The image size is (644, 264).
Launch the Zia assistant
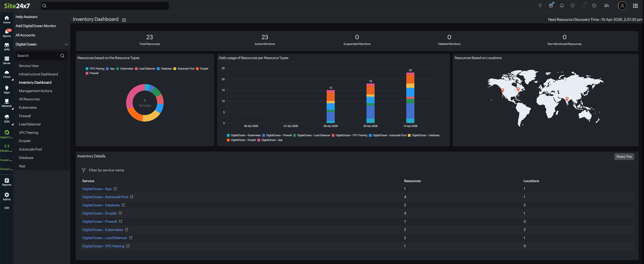tap(606, 6)
